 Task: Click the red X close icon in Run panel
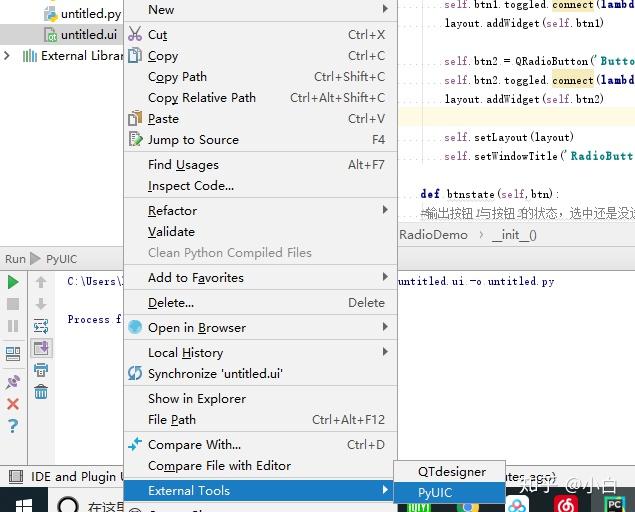click(x=13, y=403)
